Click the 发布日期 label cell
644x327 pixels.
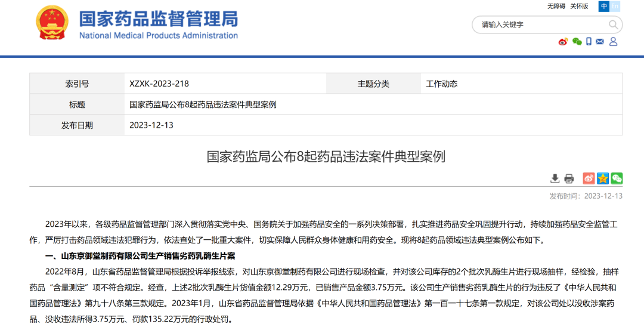[77, 125]
